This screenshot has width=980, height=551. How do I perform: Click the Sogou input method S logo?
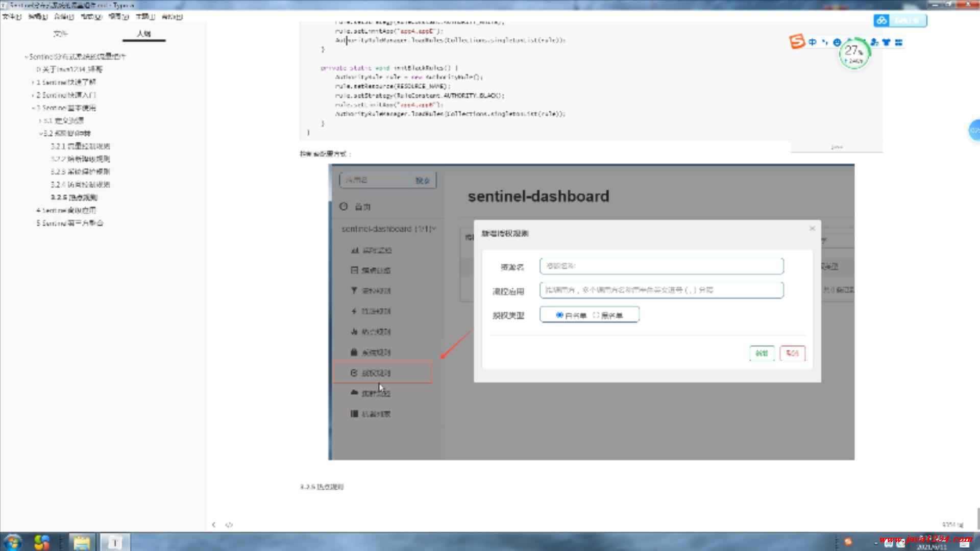[797, 41]
